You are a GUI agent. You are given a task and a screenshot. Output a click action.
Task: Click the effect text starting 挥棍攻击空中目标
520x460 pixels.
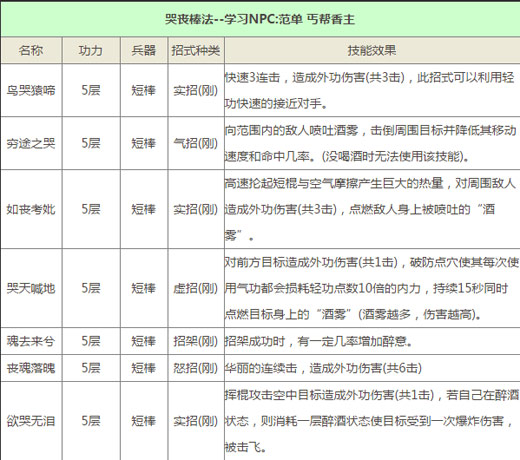(372, 421)
